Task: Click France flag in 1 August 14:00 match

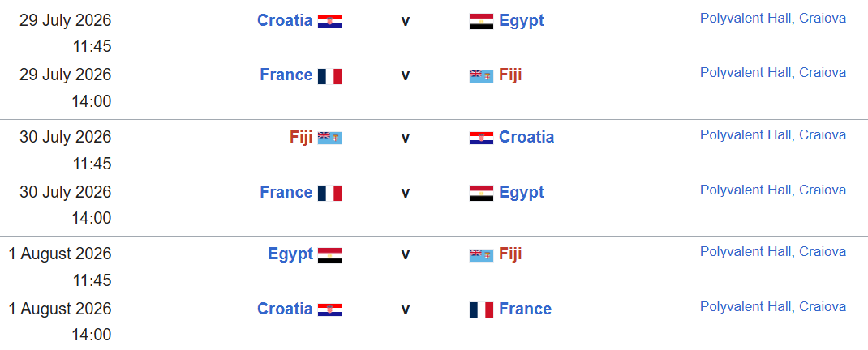Action: pyautogui.click(x=481, y=309)
